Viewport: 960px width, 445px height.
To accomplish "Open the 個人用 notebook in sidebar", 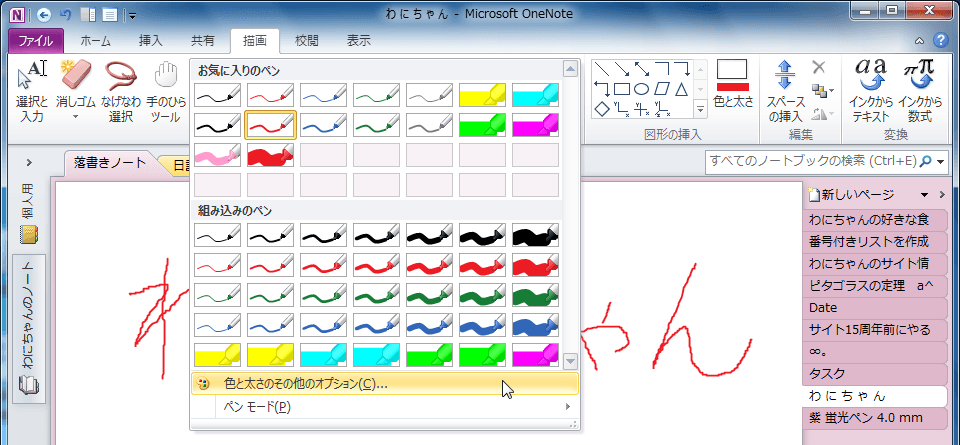I will click(x=29, y=214).
